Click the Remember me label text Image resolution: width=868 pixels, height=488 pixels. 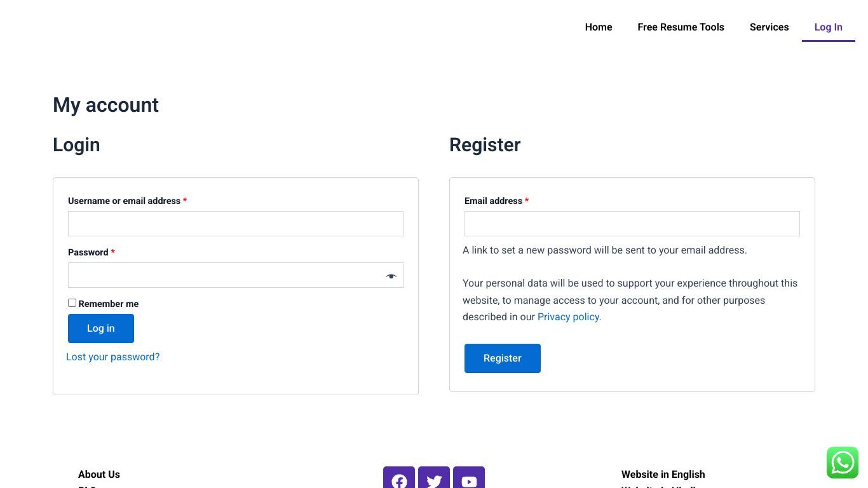[109, 304]
